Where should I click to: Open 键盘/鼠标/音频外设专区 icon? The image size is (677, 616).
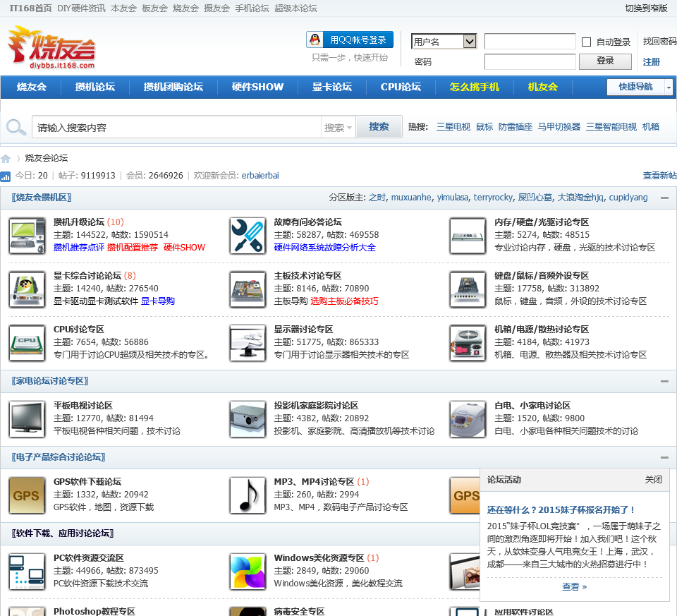[x=468, y=289]
